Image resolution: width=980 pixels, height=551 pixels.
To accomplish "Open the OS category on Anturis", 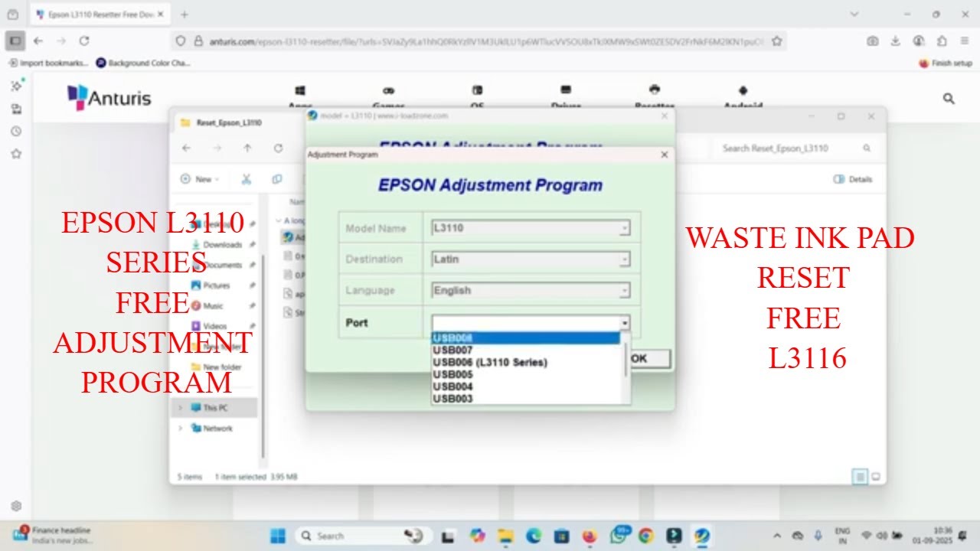I will point(477,97).
